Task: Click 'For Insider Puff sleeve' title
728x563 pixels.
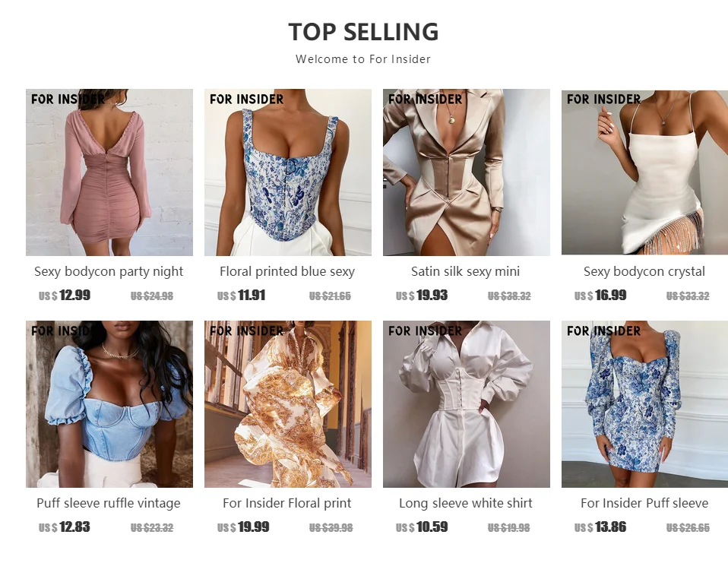Action: [644, 503]
